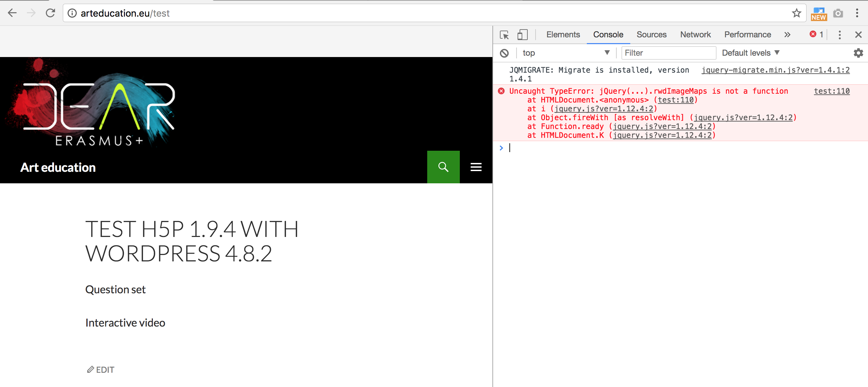Click the Art education site title
This screenshot has height=387, width=868.
58,167
